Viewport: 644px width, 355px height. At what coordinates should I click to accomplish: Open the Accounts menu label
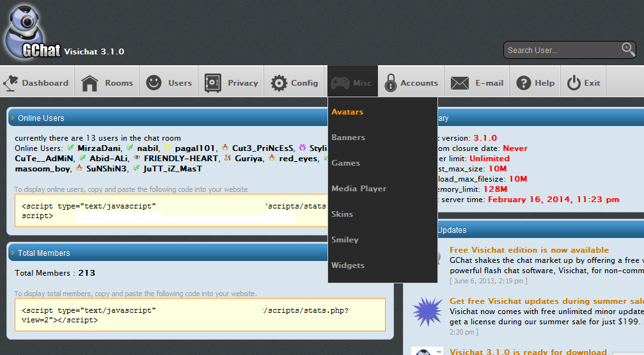pos(419,83)
